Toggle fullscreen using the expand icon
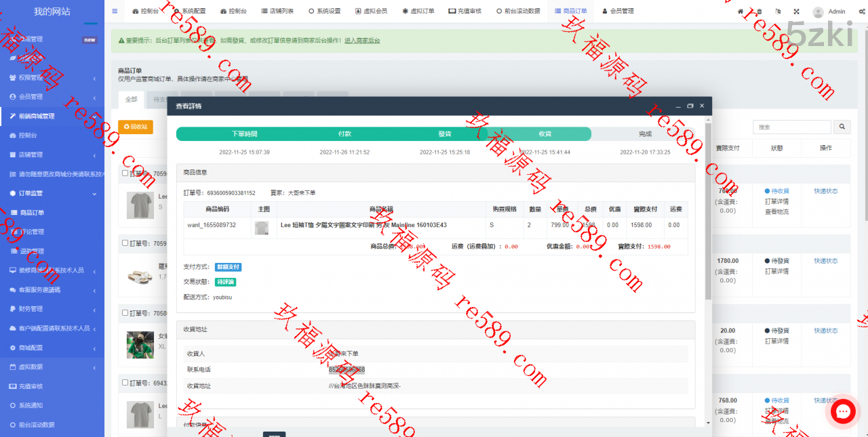Screen dimensions: 868x437 tap(796, 12)
